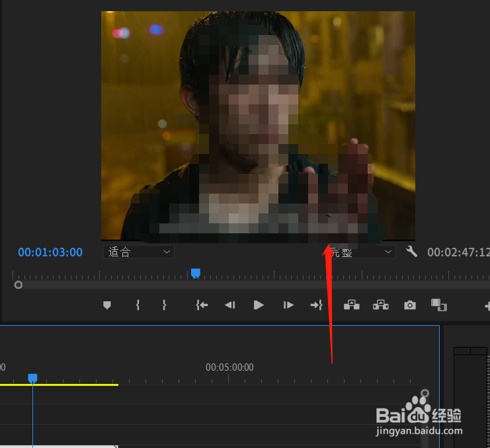The image size is (490, 448).
Task: Mark In point with left brace button
Action: pyautogui.click(x=138, y=305)
